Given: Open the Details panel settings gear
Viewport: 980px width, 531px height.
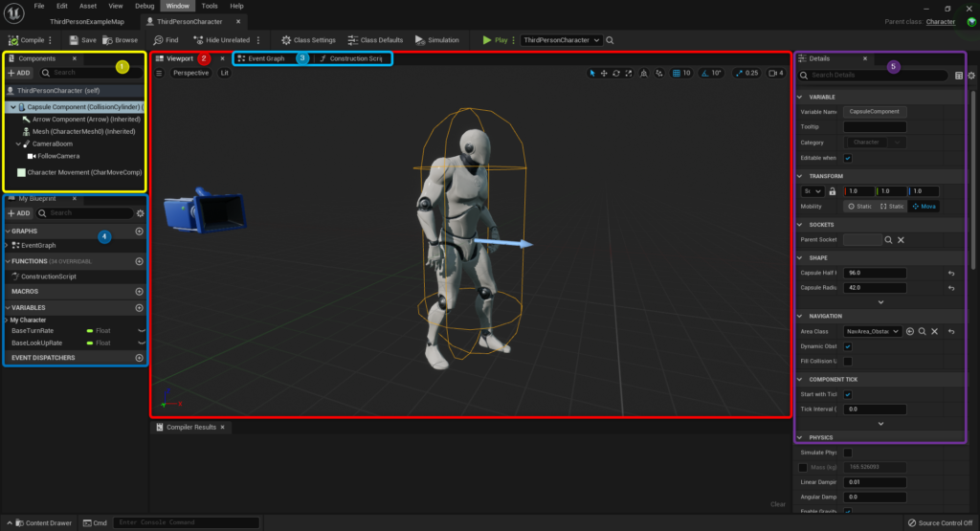Looking at the screenshot, I should point(971,76).
